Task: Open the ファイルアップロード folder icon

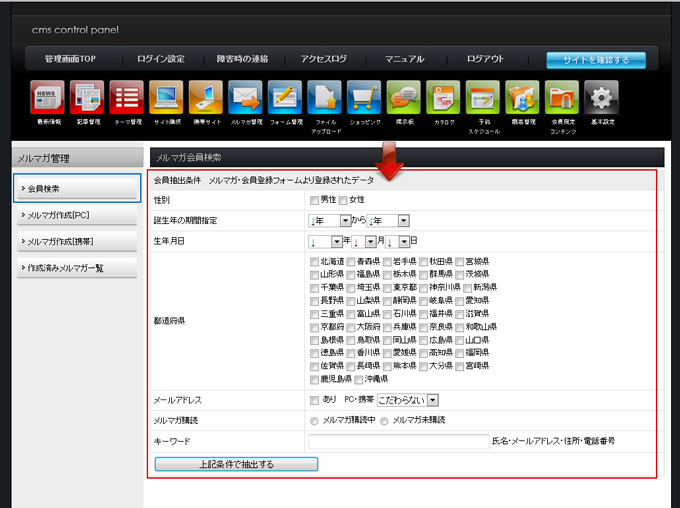Action: point(325,97)
